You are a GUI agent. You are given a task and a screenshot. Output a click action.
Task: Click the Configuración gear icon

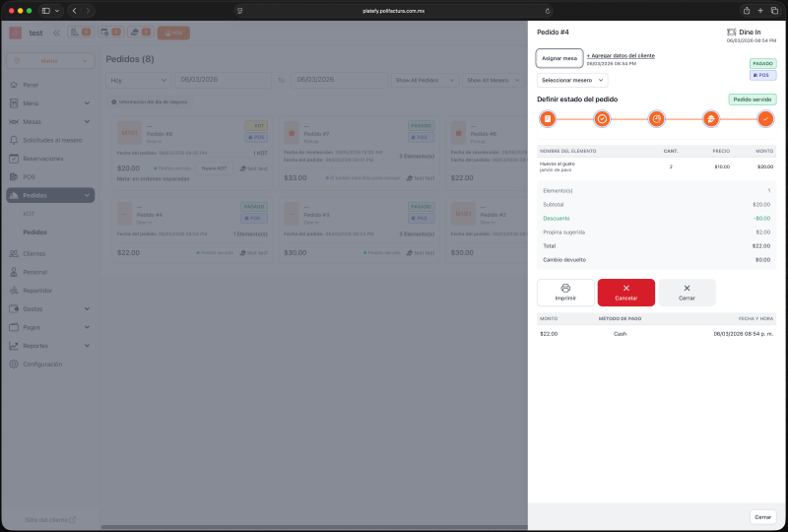pos(14,365)
